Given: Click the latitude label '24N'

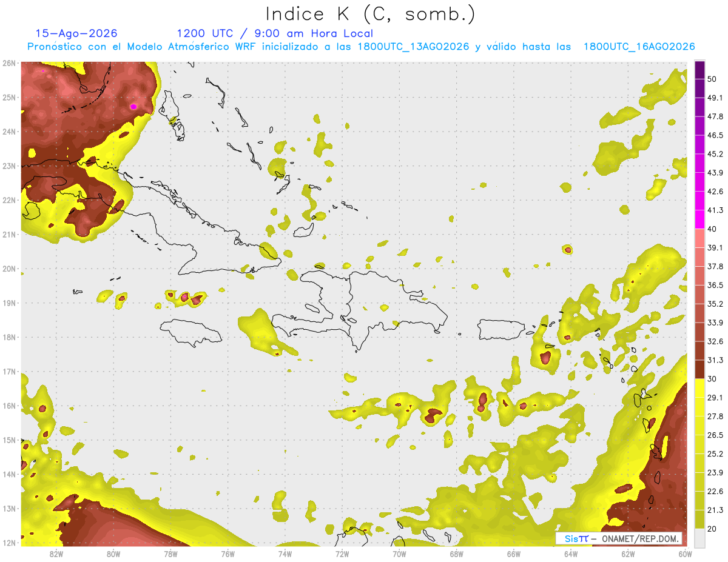Looking at the screenshot, I should [x=8, y=132].
